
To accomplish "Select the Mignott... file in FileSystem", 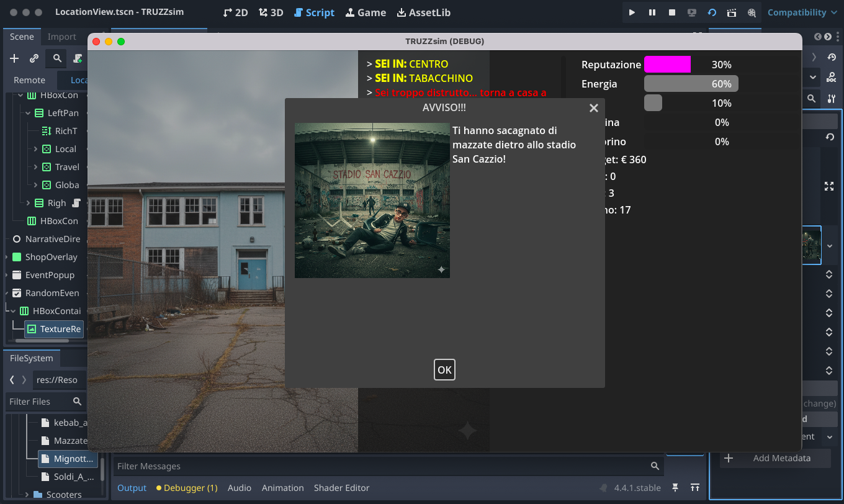I will click(67, 459).
